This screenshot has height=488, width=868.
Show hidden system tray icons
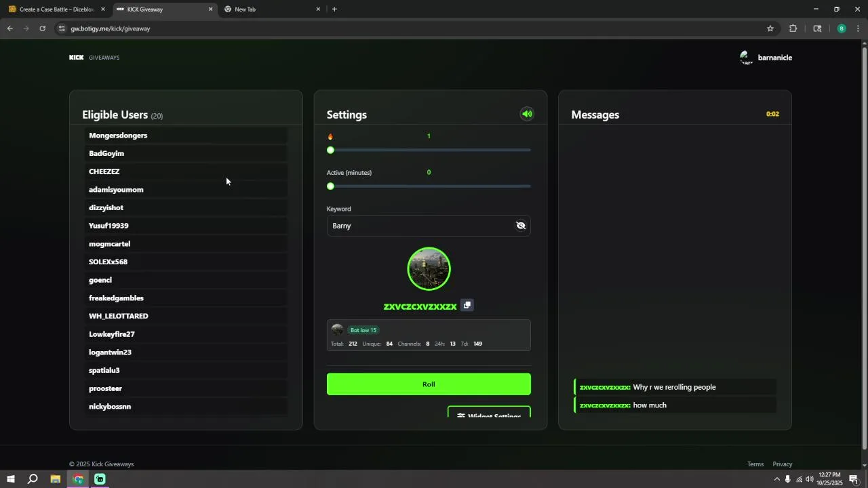pos(776,479)
